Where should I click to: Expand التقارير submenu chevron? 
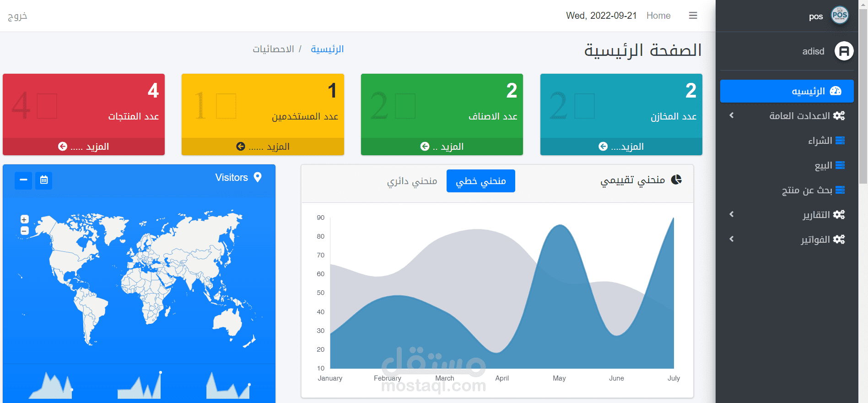click(x=731, y=214)
